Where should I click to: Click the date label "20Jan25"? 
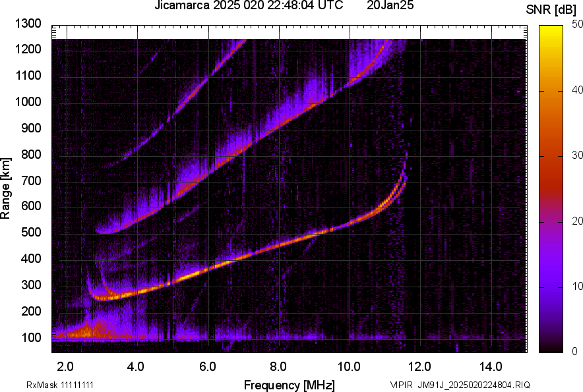(x=390, y=5)
